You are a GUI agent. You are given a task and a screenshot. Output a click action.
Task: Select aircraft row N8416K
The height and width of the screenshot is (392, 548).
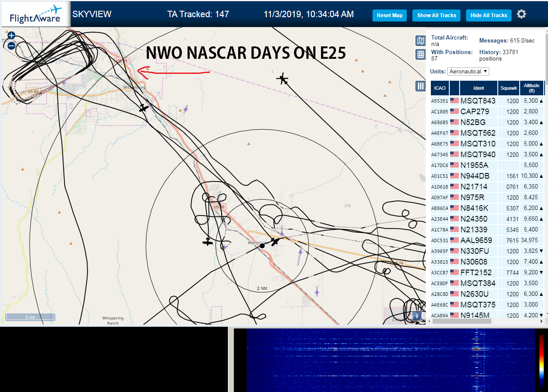[x=487, y=208]
